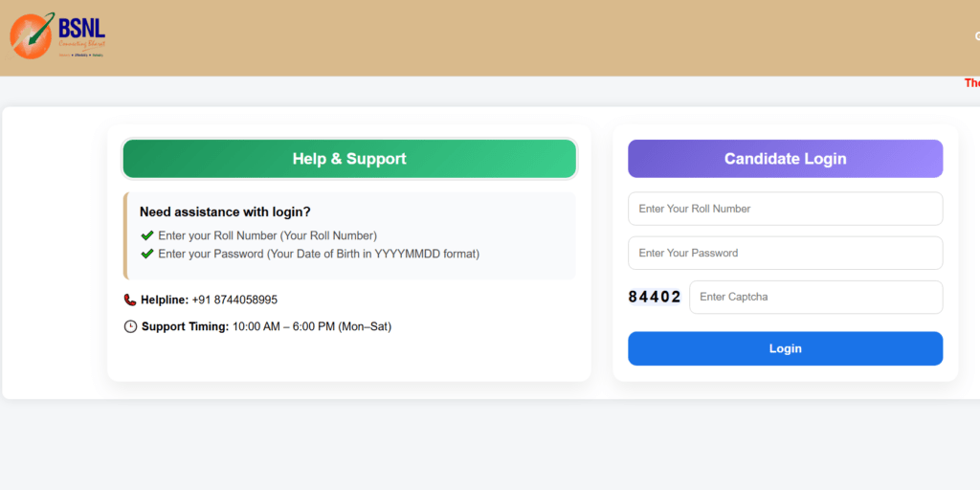Focus the Enter Captcha field
The width and height of the screenshot is (980, 490).
tap(815, 297)
